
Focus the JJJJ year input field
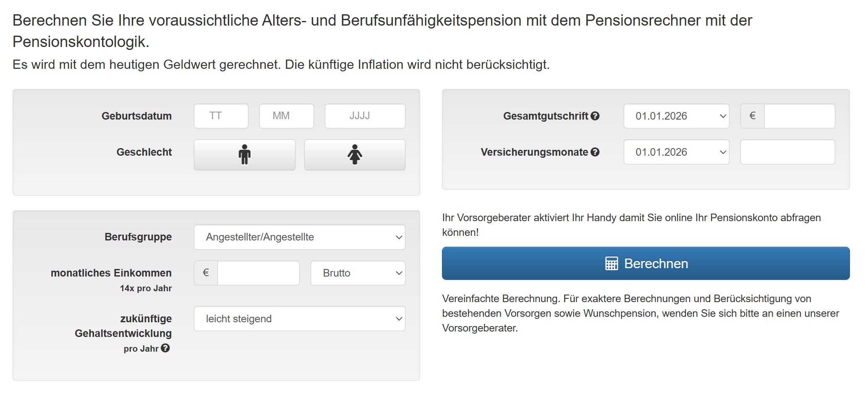(x=365, y=116)
